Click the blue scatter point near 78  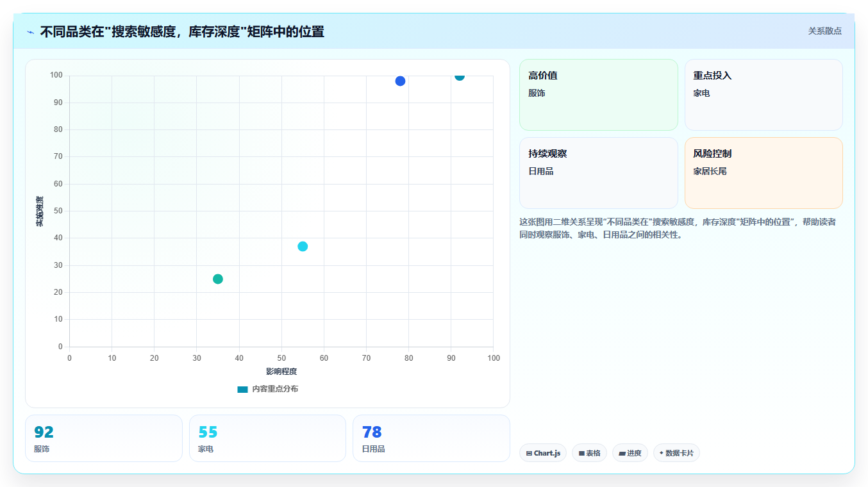(x=400, y=81)
